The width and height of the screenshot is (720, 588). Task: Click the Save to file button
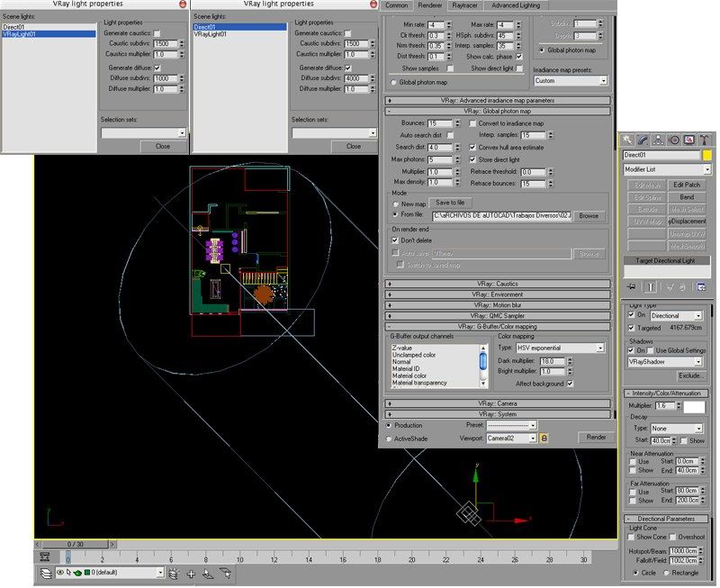click(450, 203)
